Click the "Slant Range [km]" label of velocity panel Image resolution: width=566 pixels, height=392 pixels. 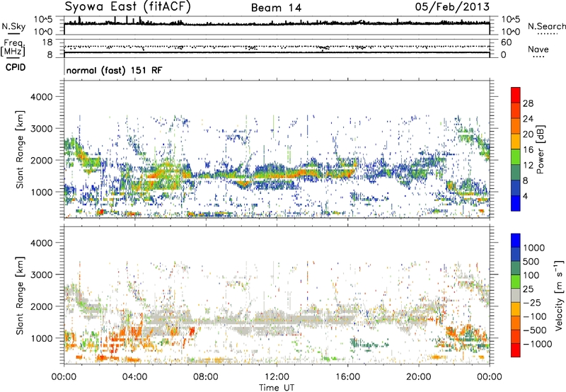20,296
